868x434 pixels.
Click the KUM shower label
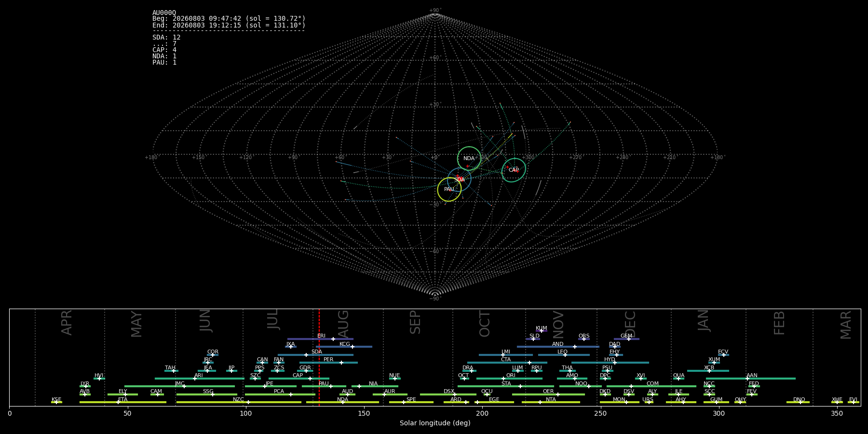(x=542, y=328)
